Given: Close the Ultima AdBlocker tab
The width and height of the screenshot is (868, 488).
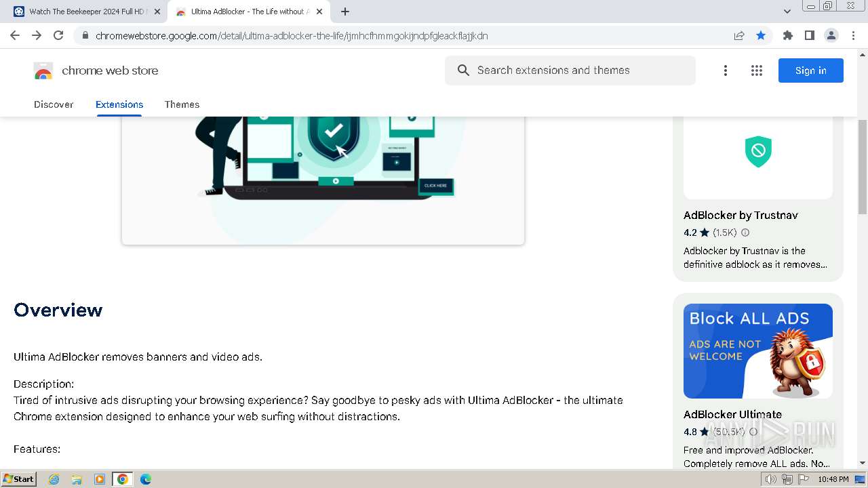Looking at the screenshot, I should point(319,12).
